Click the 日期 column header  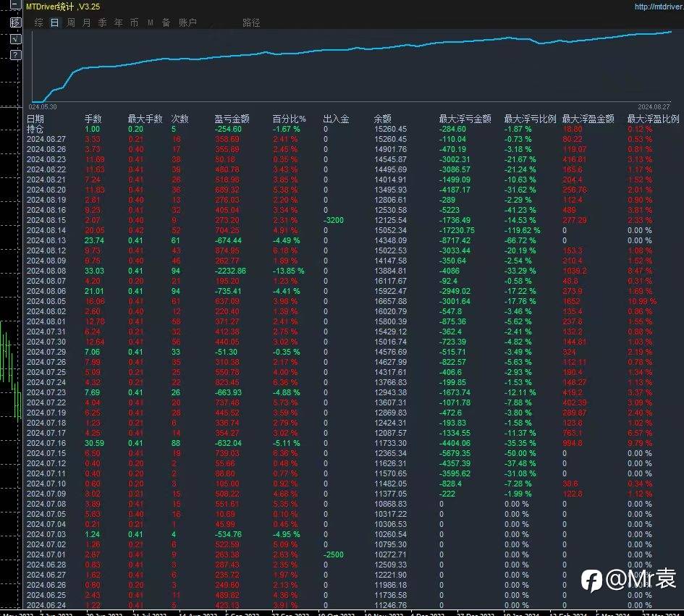35,119
